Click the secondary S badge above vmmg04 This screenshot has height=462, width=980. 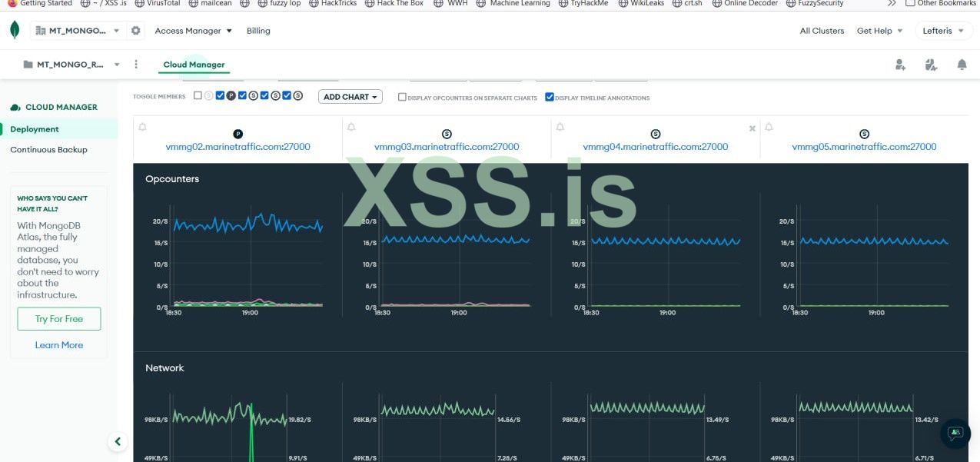[656, 134]
